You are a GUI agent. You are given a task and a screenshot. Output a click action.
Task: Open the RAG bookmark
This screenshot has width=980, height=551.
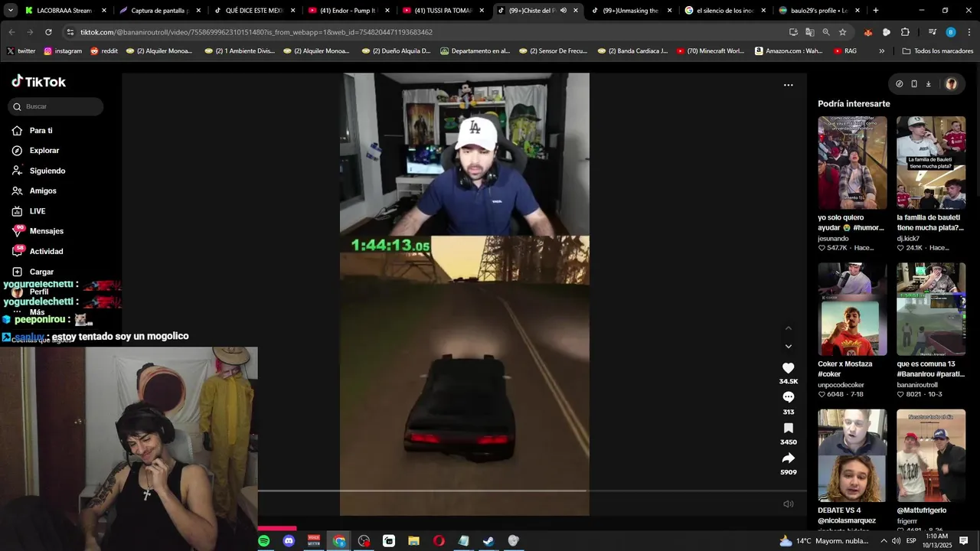coord(844,51)
